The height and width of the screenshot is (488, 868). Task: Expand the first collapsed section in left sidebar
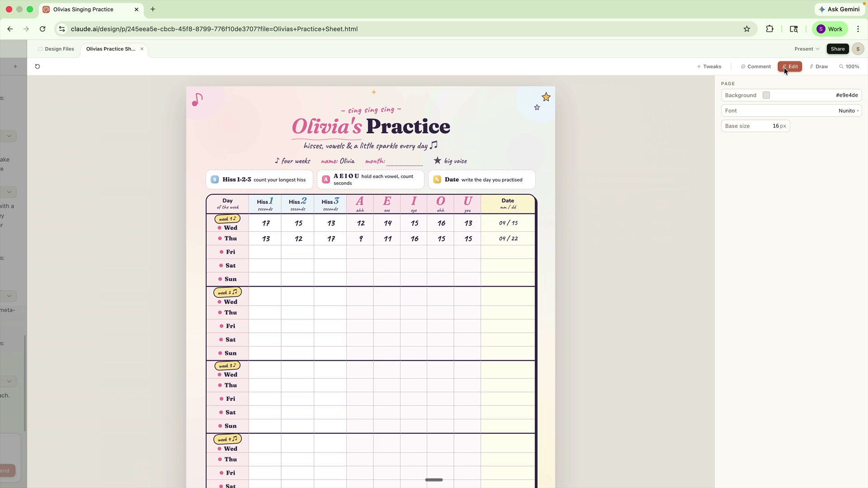click(x=9, y=136)
